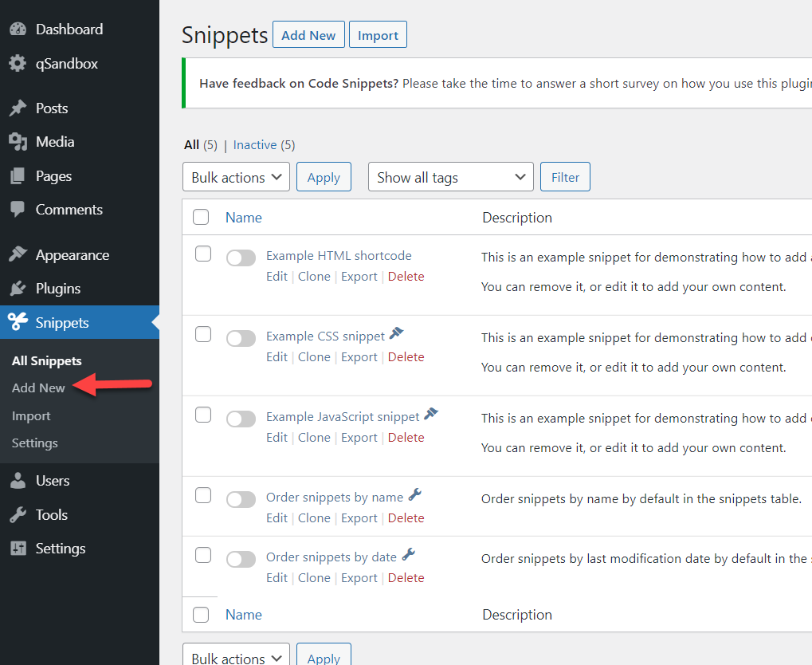Show the Inactive snippets filter link
The image size is (812, 665).
[255, 144]
